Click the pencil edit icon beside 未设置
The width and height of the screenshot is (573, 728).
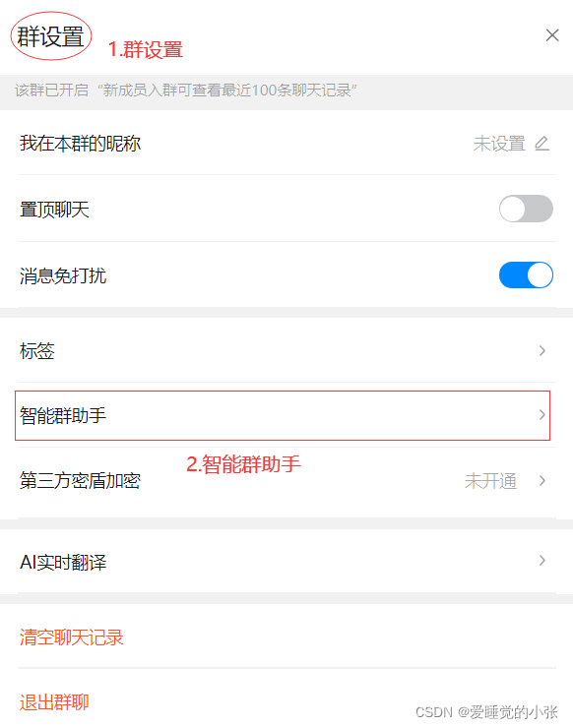tap(541, 144)
